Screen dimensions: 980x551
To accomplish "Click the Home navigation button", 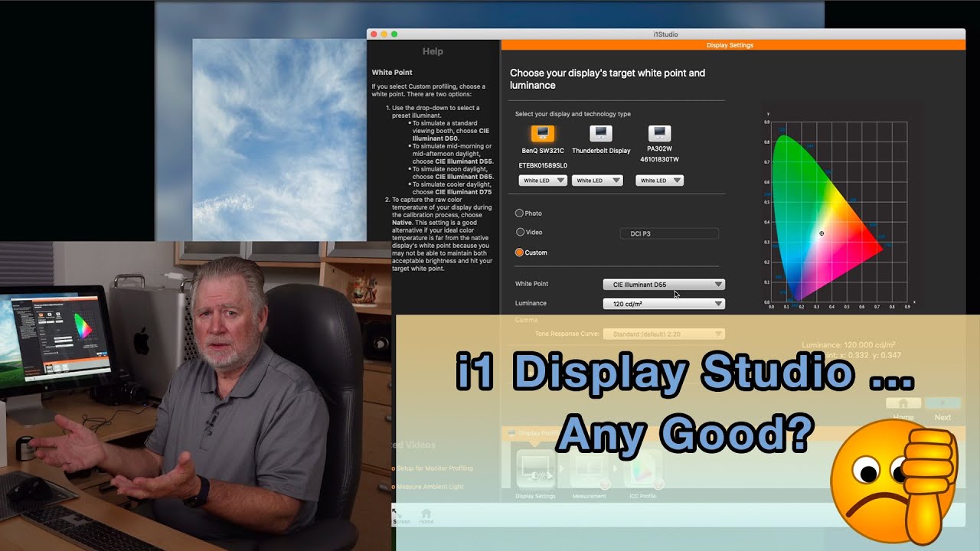I will point(903,403).
